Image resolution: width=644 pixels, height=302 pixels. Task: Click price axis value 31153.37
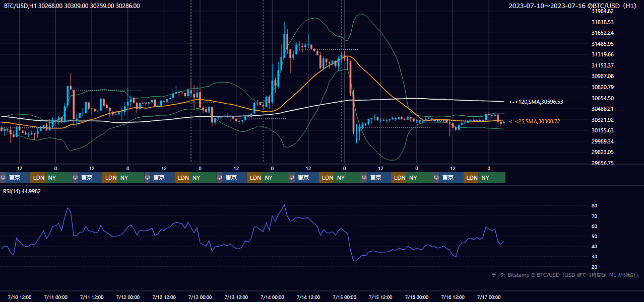coord(602,65)
